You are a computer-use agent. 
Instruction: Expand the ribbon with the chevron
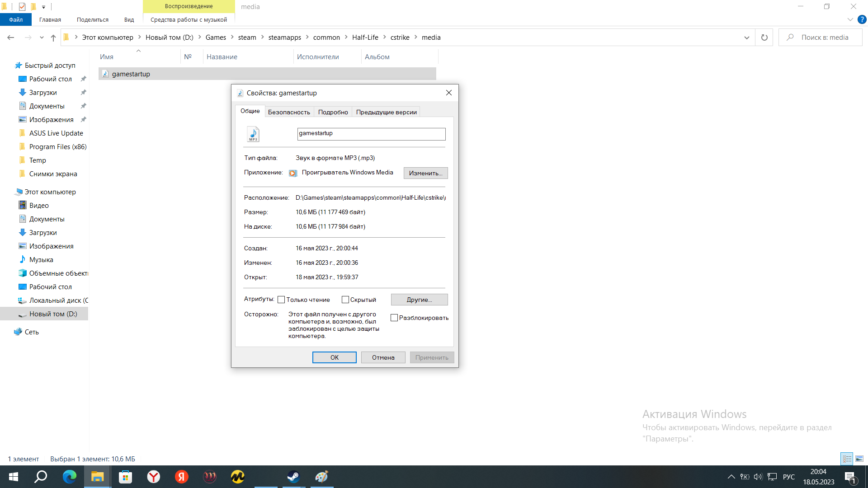pos(850,19)
